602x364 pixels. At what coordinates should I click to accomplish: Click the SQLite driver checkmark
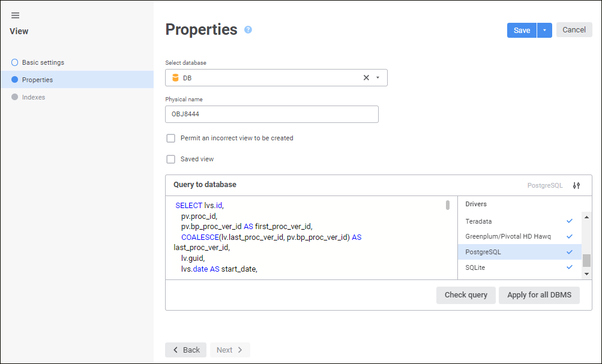[570, 267]
